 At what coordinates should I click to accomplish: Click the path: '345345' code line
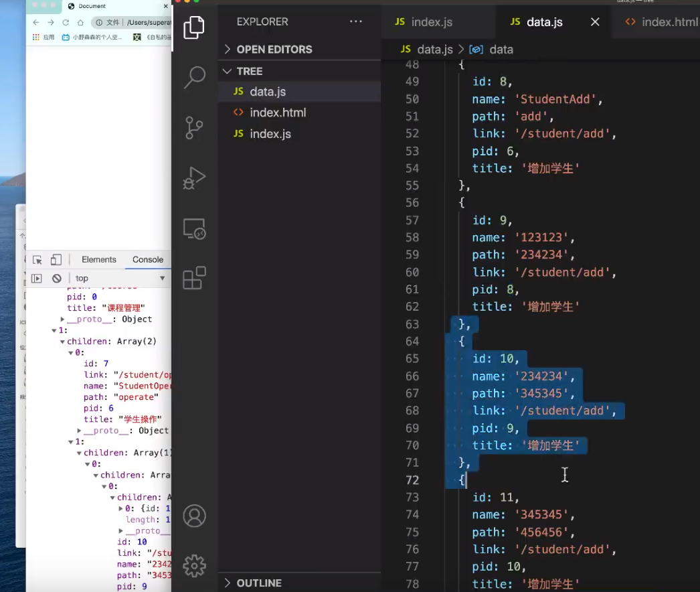click(x=523, y=394)
